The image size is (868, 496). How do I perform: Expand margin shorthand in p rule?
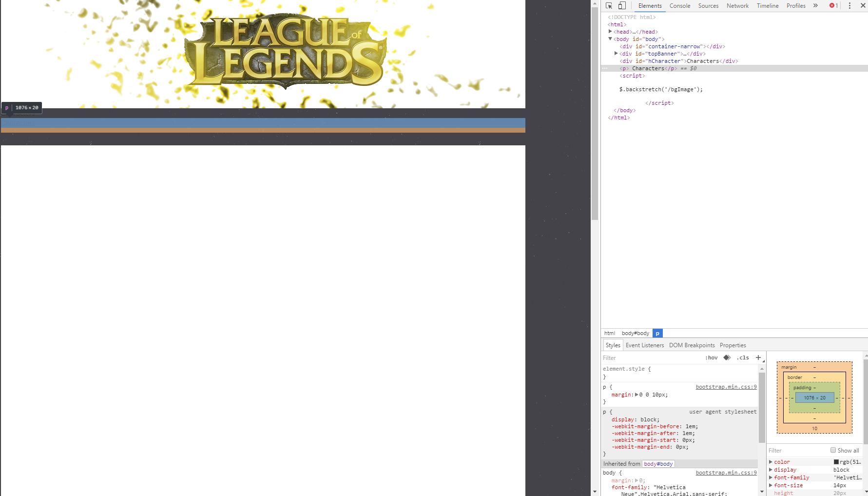click(x=637, y=395)
